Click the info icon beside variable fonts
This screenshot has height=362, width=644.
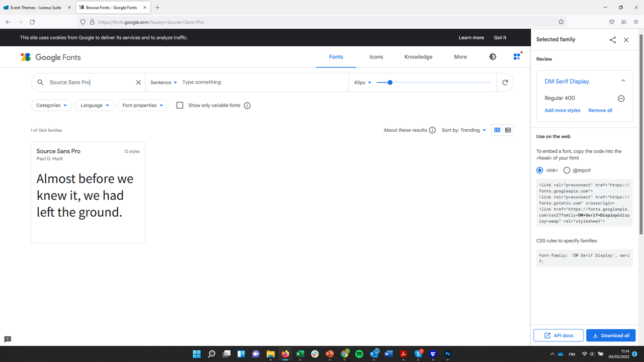[x=247, y=106]
